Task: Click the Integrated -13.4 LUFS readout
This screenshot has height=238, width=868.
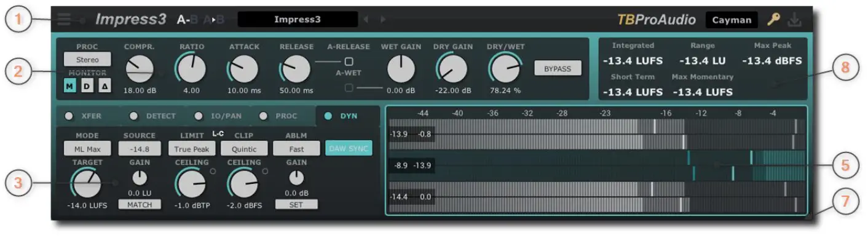Action: (x=633, y=60)
